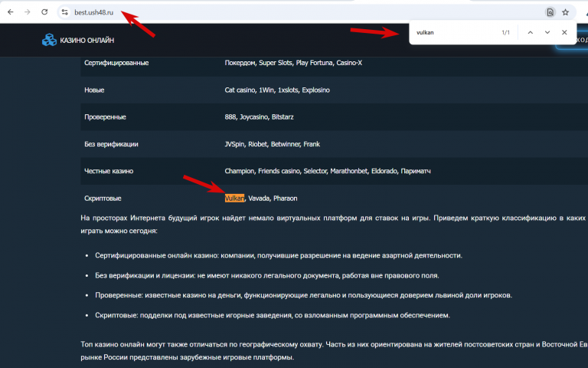Click the cell listing JVSpin, Riobet, Betwinner
The width and height of the screenshot is (588, 368).
point(273,144)
